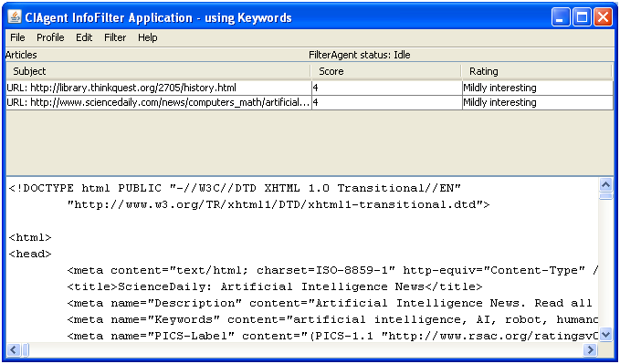Click Rating cell of thinkquest row
Screen dimensions: 620x364
[x=538, y=88]
